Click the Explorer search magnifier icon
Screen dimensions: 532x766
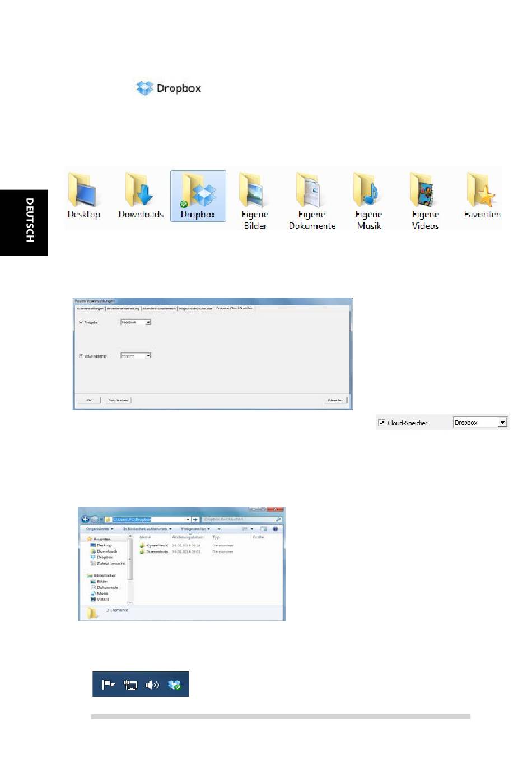tap(279, 519)
